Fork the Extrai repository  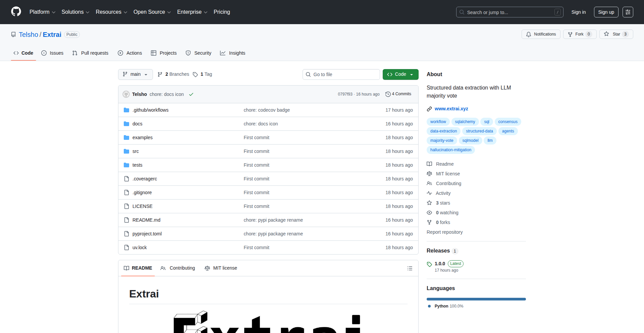point(580,34)
